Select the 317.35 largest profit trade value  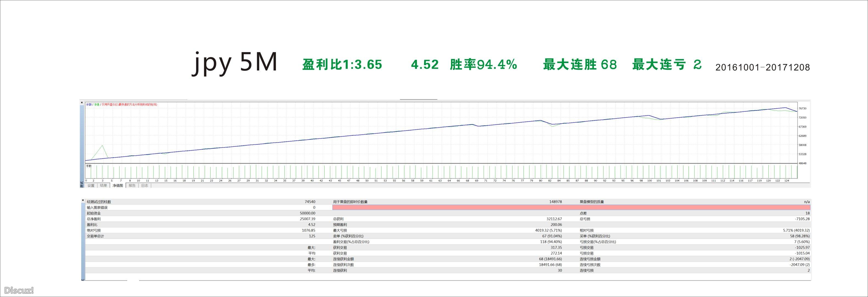pyautogui.click(x=556, y=247)
